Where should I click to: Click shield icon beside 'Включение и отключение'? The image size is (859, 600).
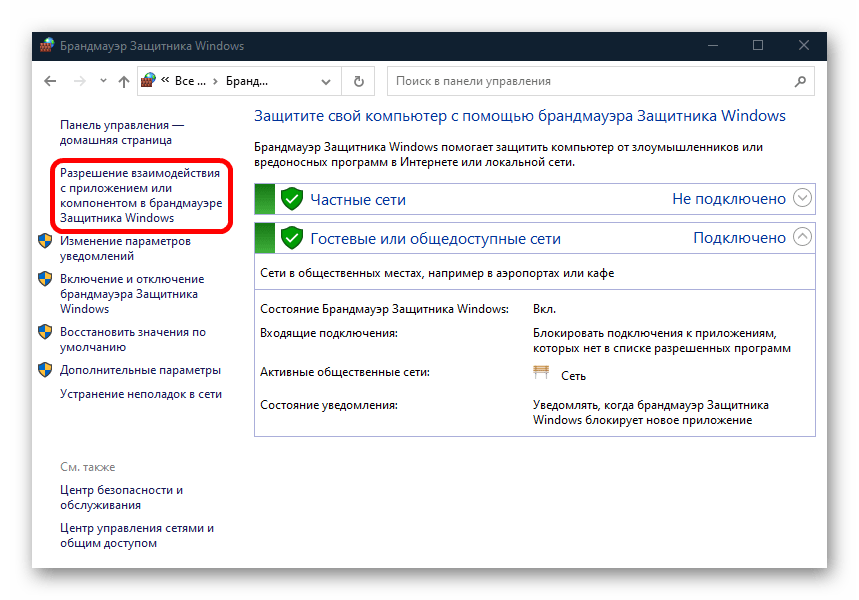pos(45,279)
